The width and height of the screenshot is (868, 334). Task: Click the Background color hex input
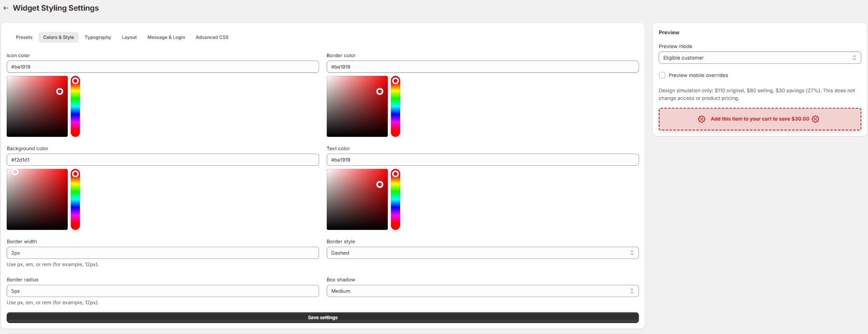click(x=163, y=160)
